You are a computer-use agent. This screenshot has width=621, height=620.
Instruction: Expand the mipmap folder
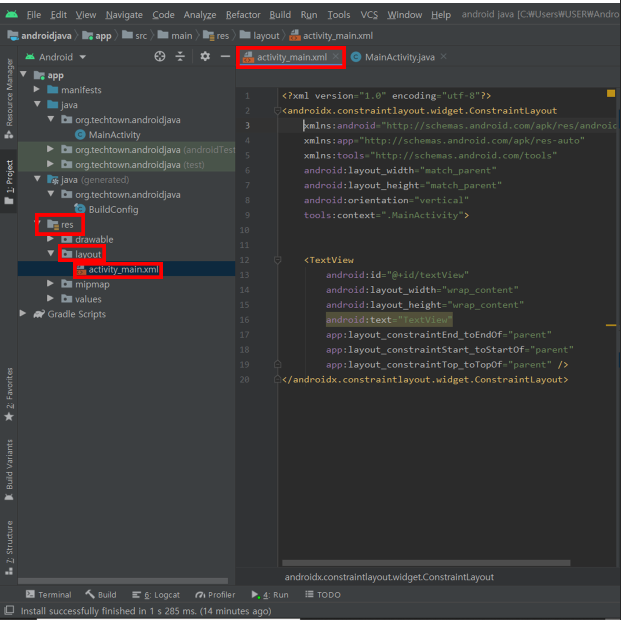(50, 284)
